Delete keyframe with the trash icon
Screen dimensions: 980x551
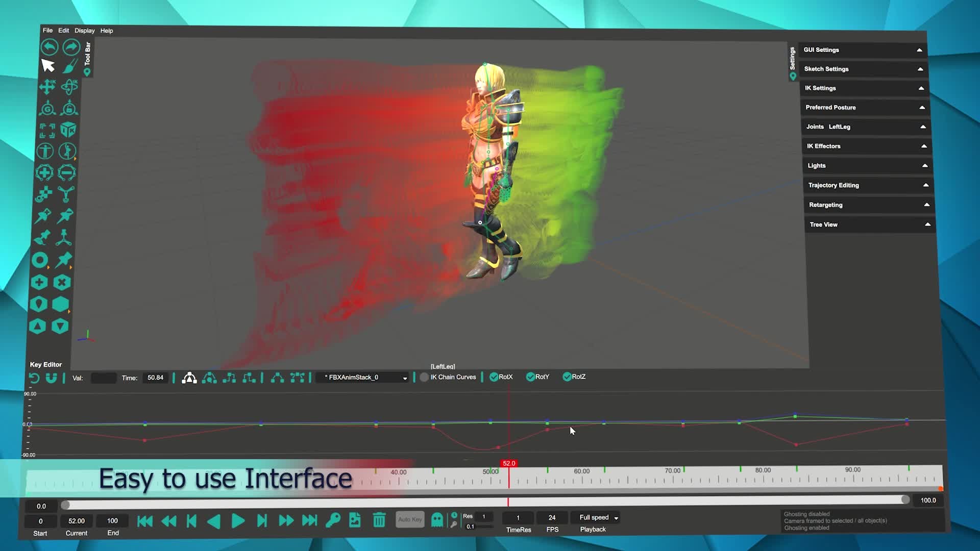(379, 520)
